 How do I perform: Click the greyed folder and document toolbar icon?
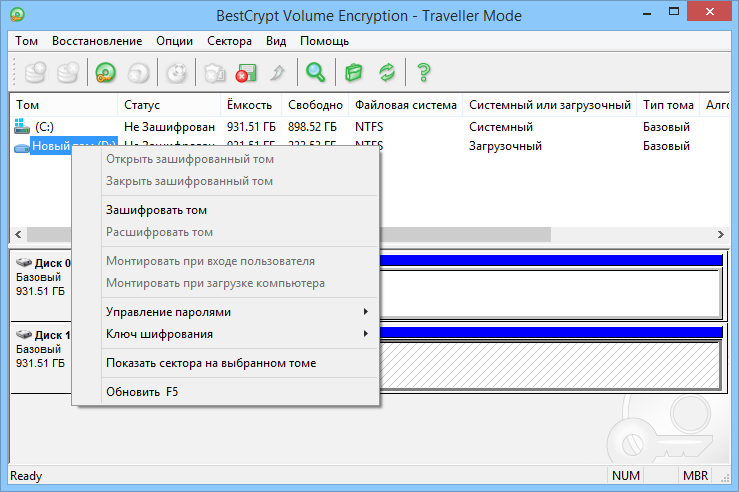pos(214,73)
